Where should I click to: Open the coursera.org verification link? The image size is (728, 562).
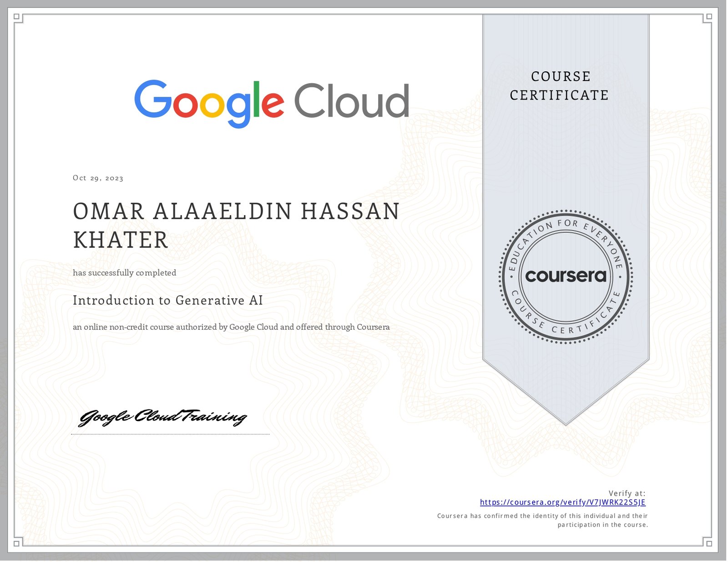[562, 502]
